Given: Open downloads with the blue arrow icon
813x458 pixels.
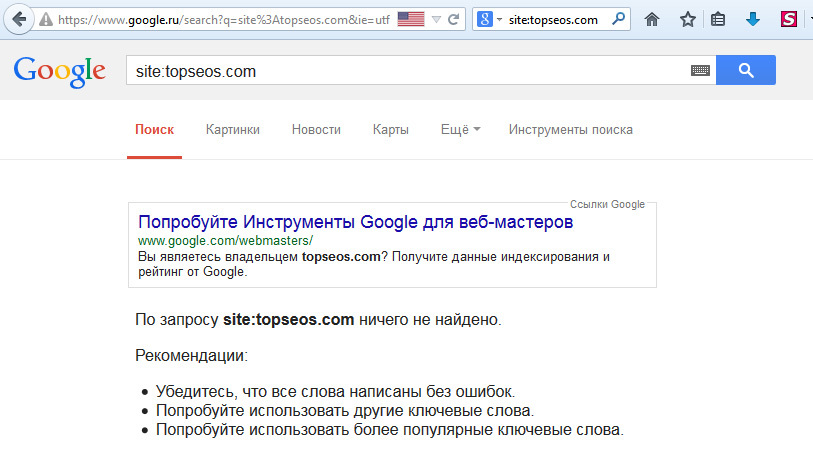Looking at the screenshot, I should coord(753,20).
